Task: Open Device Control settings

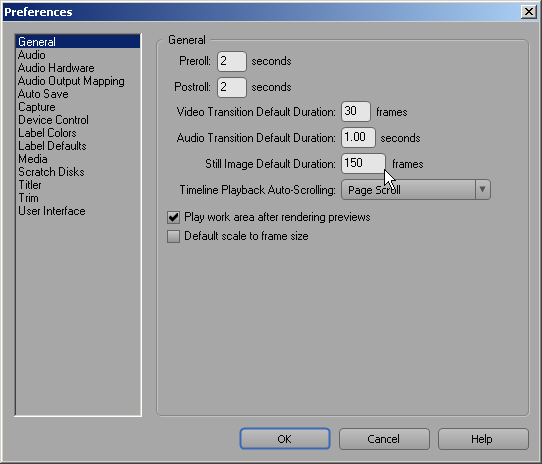Action: [54, 120]
